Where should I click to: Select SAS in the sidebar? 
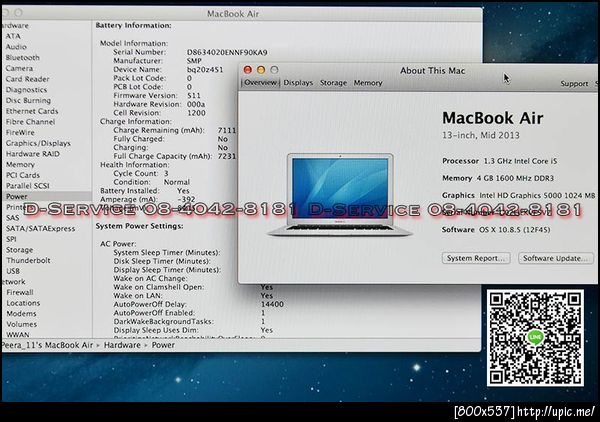pos(13,218)
